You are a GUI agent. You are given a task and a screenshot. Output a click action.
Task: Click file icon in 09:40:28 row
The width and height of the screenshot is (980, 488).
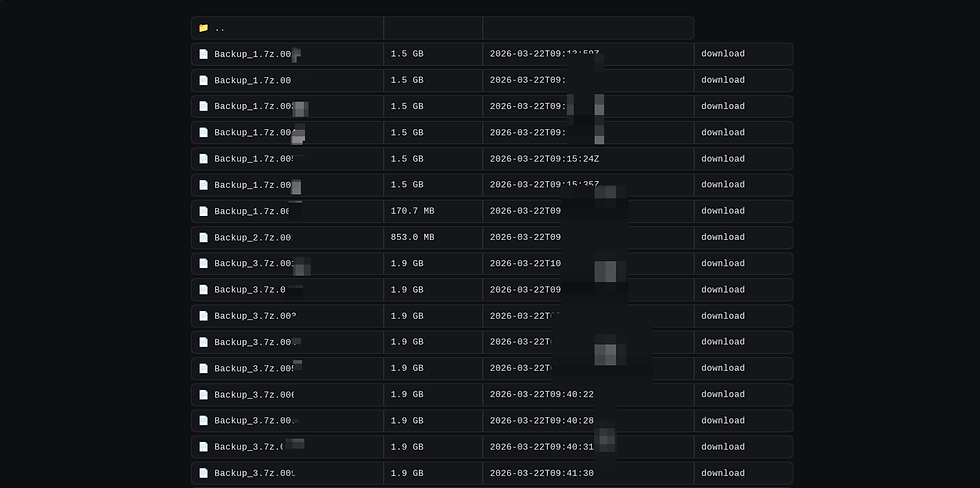click(x=203, y=421)
